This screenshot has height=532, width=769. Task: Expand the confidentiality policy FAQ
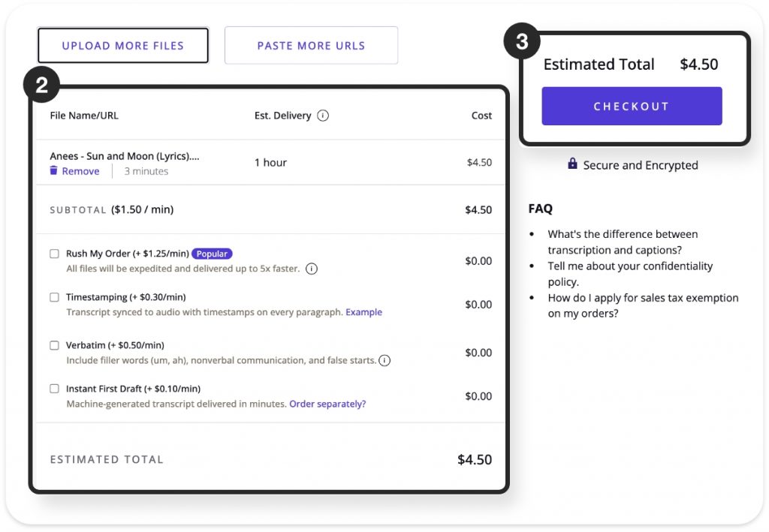click(x=629, y=274)
